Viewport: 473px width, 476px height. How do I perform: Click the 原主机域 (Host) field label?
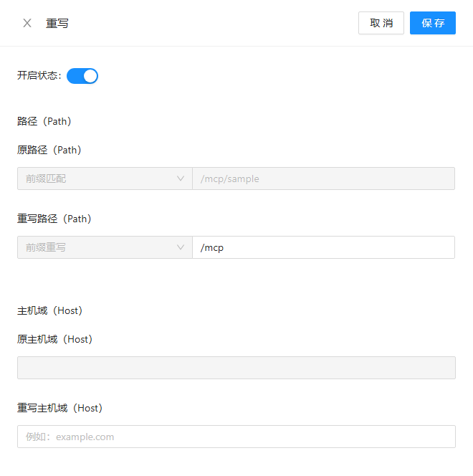[55, 339]
